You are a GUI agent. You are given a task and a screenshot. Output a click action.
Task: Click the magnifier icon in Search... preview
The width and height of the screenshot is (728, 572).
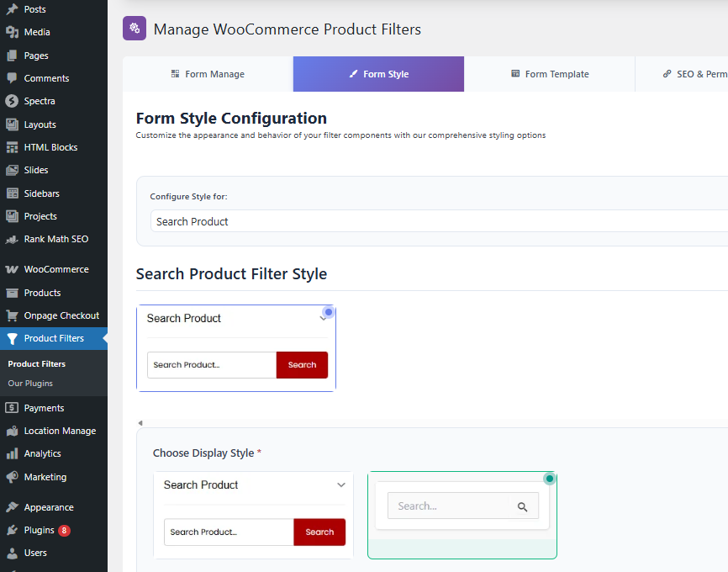[522, 507]
